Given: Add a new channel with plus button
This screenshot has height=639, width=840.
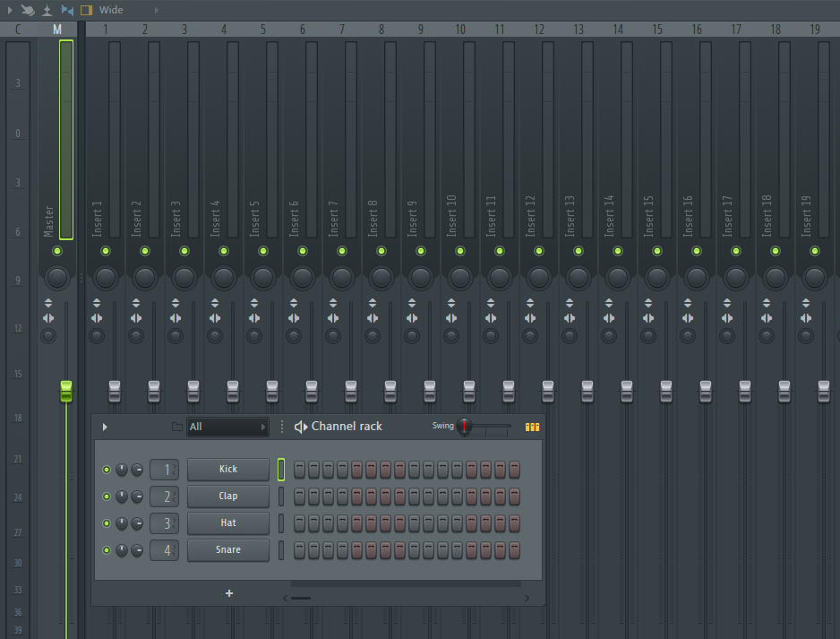Looking at the screenshot, I should 229,593.
